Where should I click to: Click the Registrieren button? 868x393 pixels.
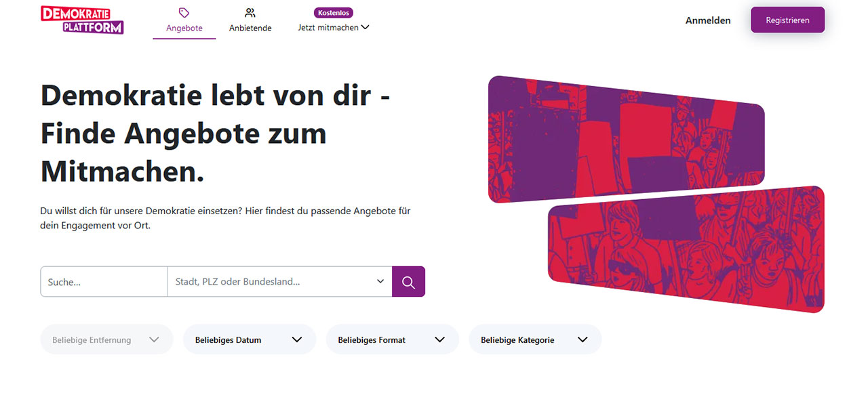788,20
